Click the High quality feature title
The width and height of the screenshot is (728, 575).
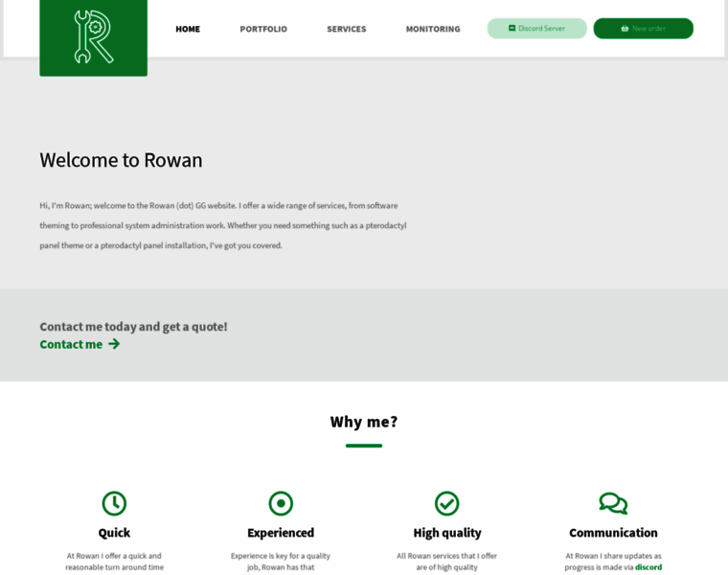(447, 533)
